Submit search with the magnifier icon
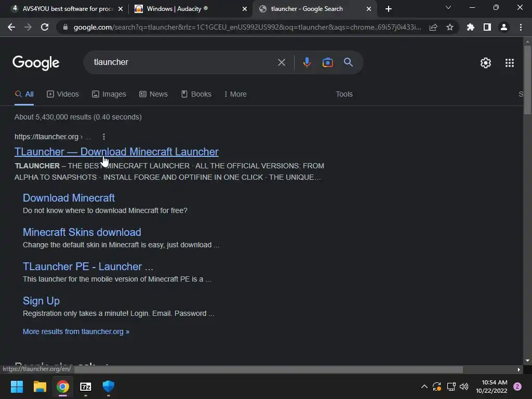Viewport: 532px width, 399px height. pos(349,62)
